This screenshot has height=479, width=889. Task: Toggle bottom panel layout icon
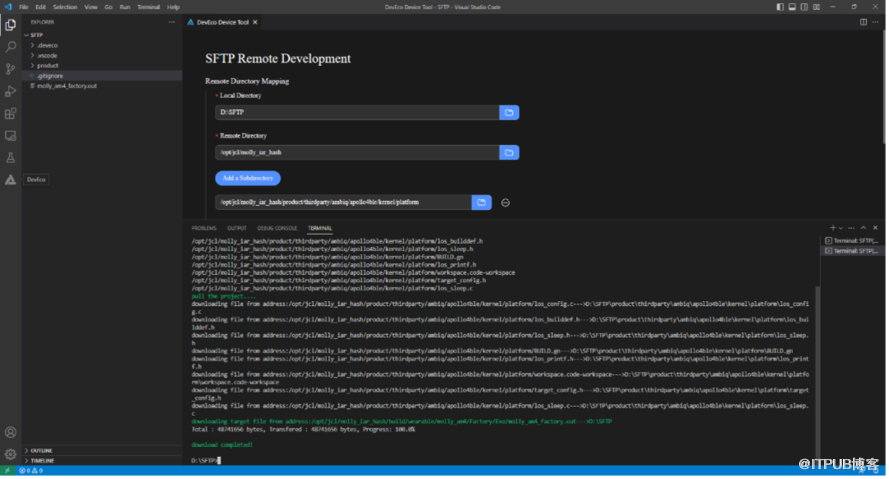click(x=794, y=7)
